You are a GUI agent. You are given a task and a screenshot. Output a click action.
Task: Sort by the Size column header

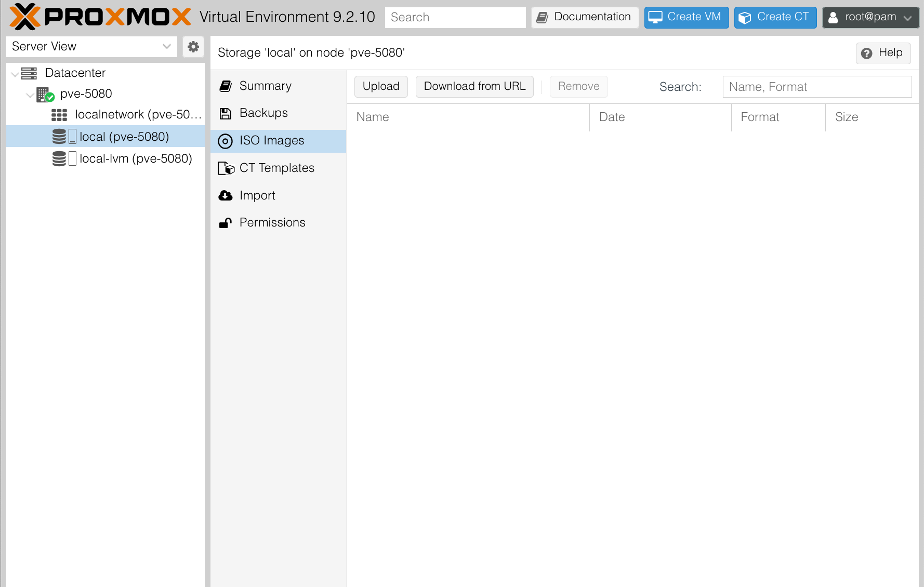point(872,117)
